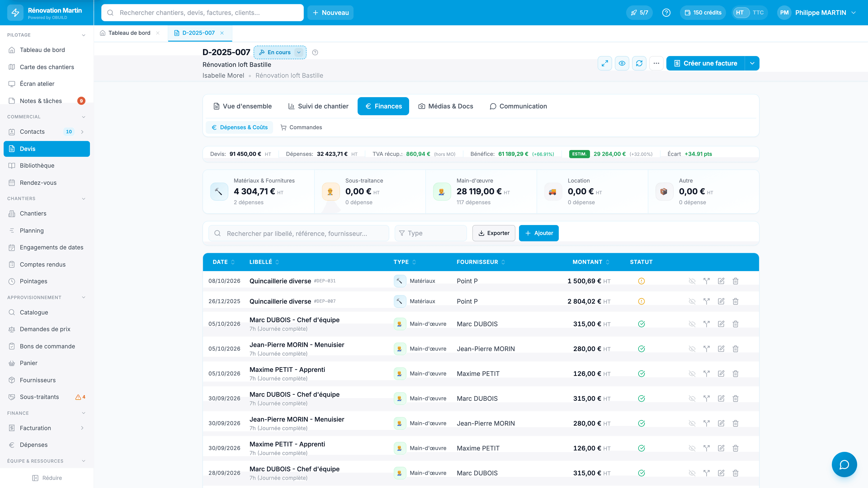Sort table by the MONTANT column
The width and height of the screenshot is (868, 488).
tap(591, 262)
